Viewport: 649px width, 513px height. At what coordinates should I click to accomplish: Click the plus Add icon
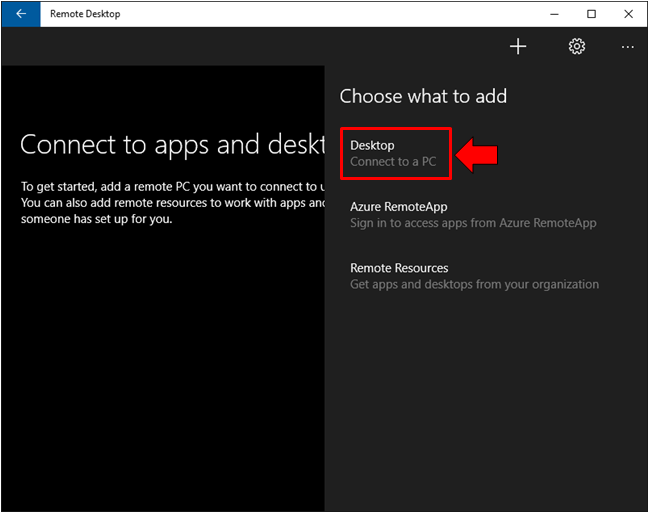pos(518,46)
